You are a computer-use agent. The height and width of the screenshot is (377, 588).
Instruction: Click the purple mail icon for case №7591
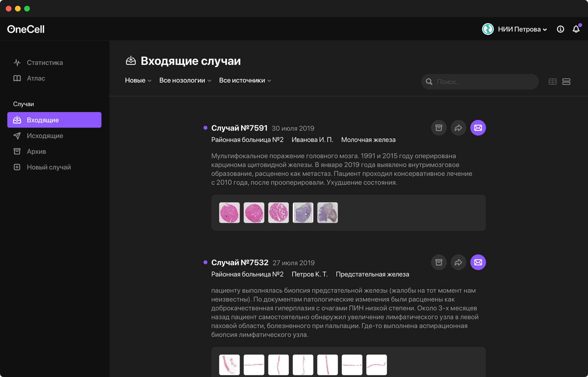(x=478, y=128)
